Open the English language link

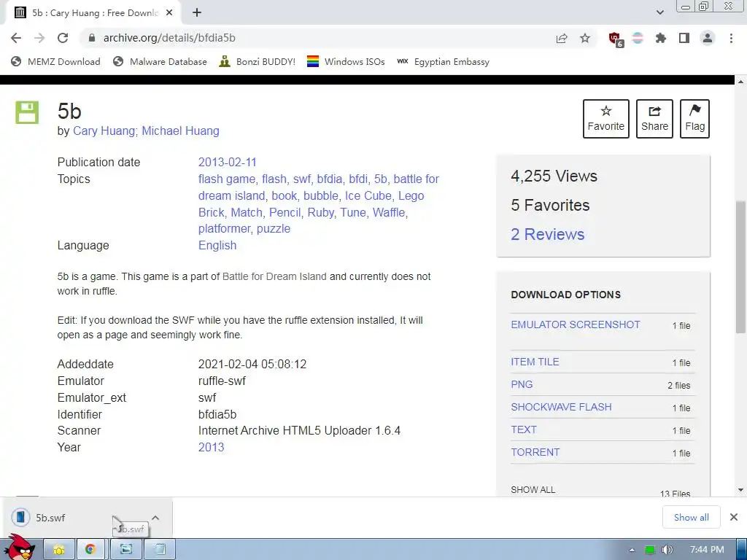click(217, 245)
